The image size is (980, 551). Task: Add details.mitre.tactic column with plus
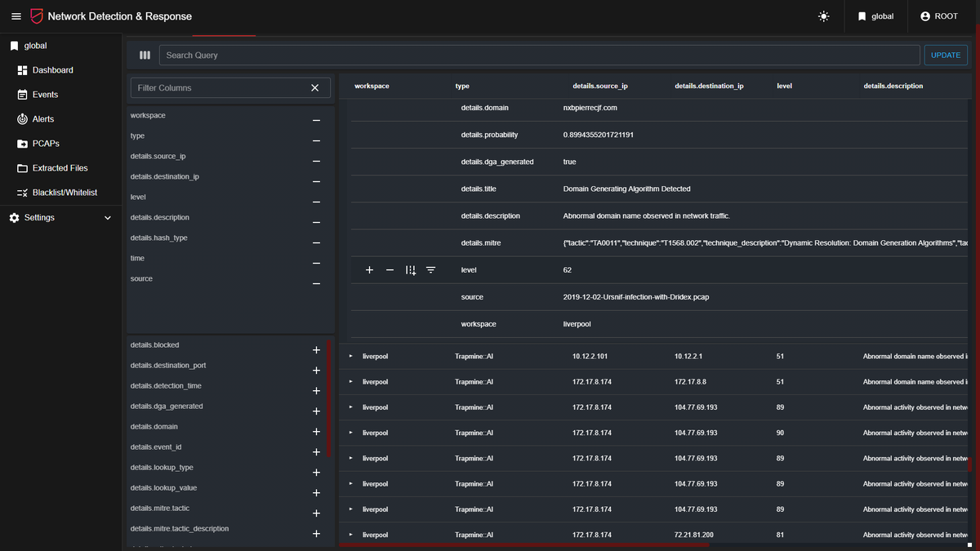pyautogui.click(x=316, y=513)
